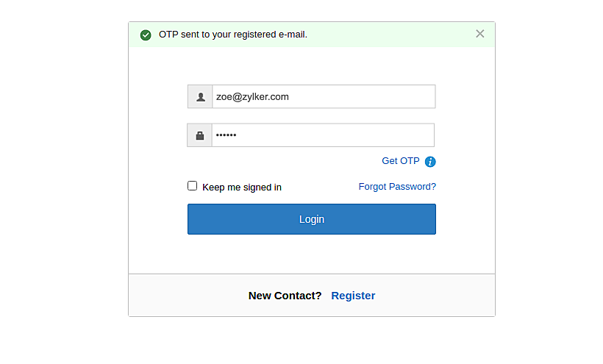
Task: Click the masked password dots
Action: [x=226, y=135]
